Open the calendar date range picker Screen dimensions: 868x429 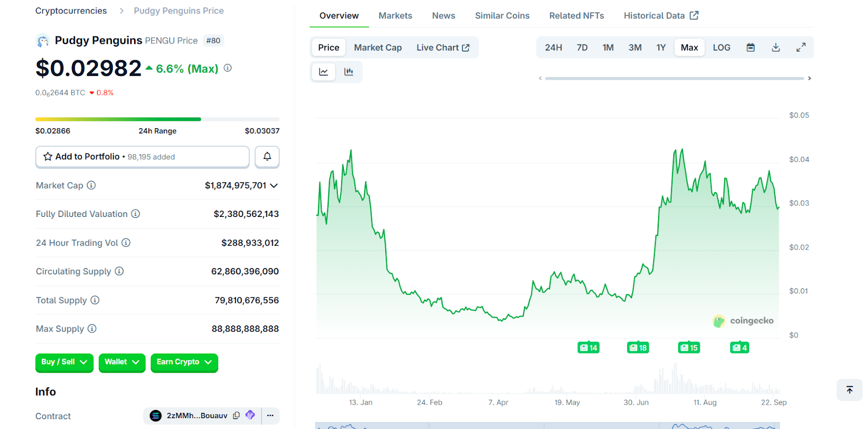point(750,48)
